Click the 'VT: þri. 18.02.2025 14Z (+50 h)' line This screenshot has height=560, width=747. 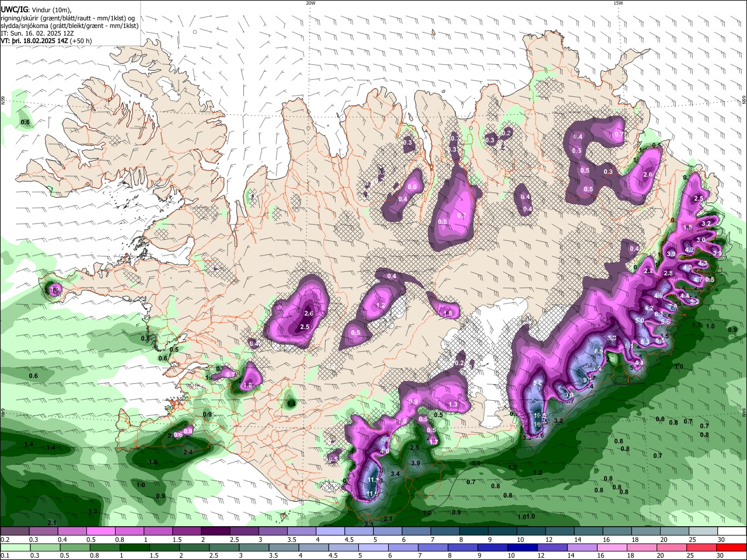(x=46, y=41)
